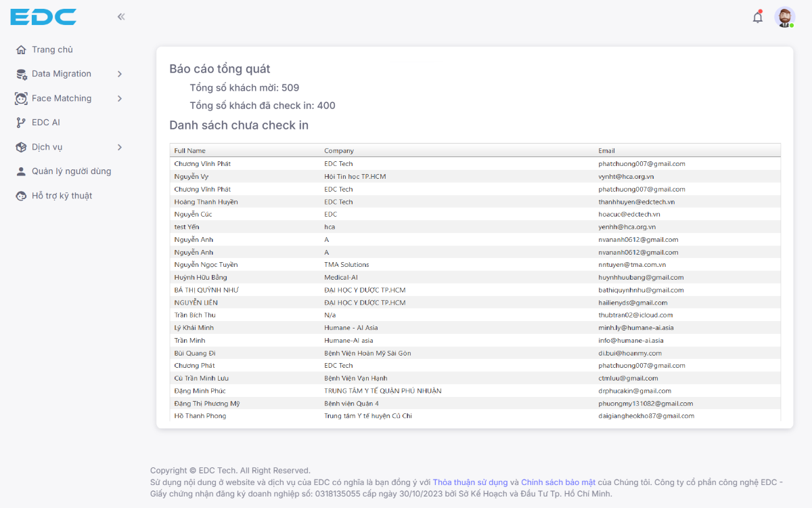
Task: Click the Dịch vụ cube icon
Action: point(21,147)
